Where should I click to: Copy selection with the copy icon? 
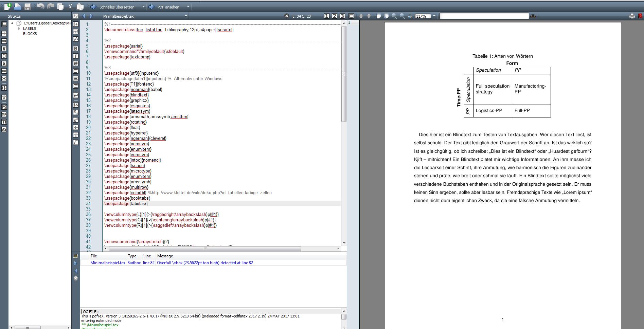pyautogui.click(x=60, y=6)
